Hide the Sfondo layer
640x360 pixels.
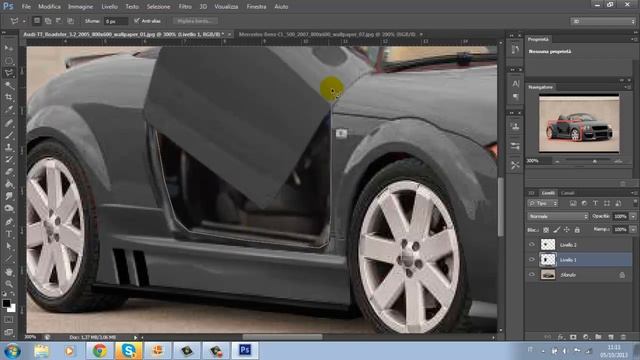coord(531,275)
